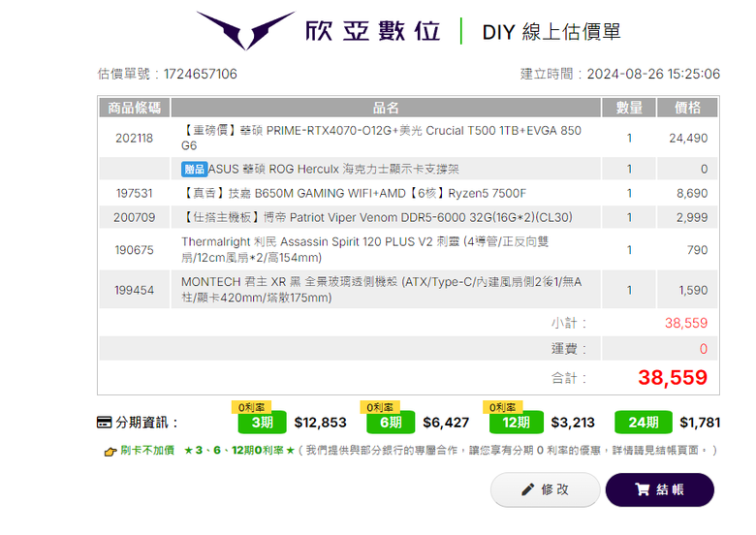Click the Patriot Viper Venom DDR5-6000 item

[x=377, y=217]
